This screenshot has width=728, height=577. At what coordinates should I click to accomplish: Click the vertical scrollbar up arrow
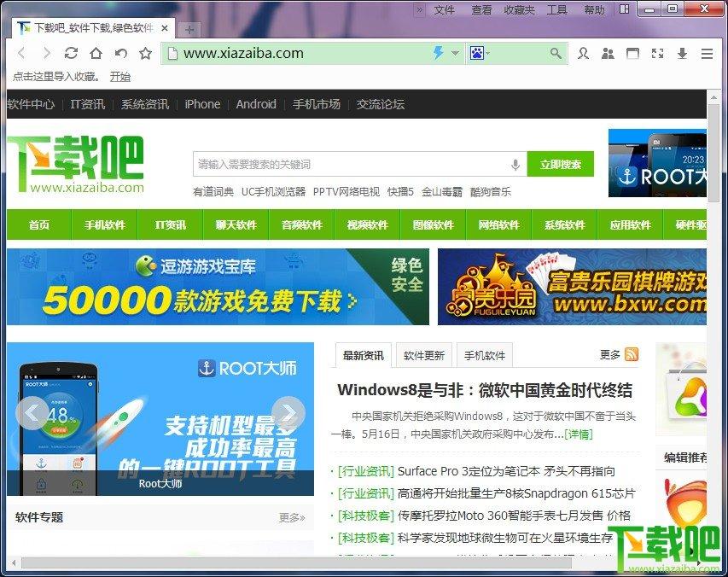(x=713, y=97)
